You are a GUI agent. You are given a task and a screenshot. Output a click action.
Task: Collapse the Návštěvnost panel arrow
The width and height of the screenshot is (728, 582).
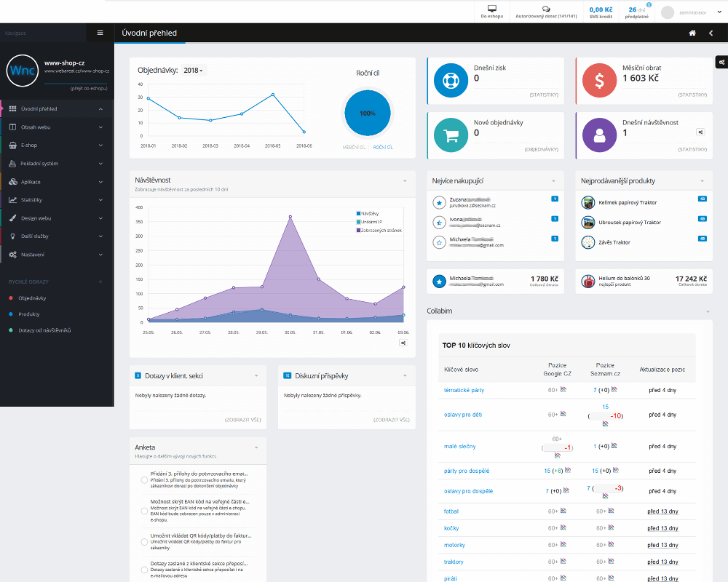[404, 180]
